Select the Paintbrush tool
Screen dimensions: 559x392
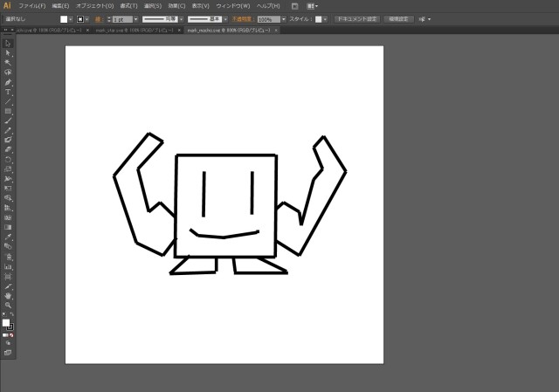click(8, 120)
